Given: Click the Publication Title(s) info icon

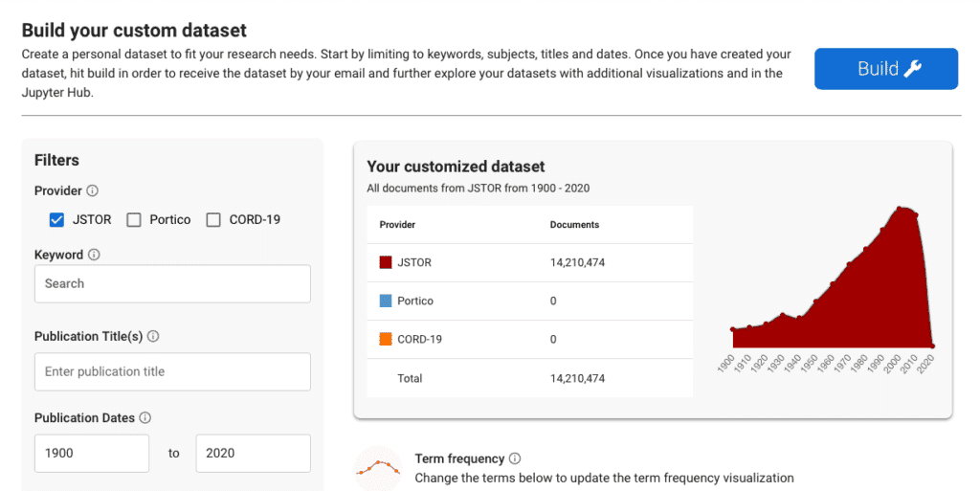Looking at the screenshot, I should (153, 336).
